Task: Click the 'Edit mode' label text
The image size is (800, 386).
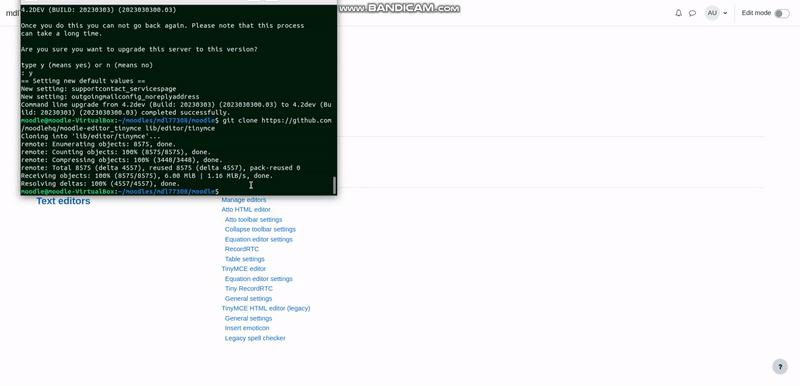Action: tap(756, 13)
